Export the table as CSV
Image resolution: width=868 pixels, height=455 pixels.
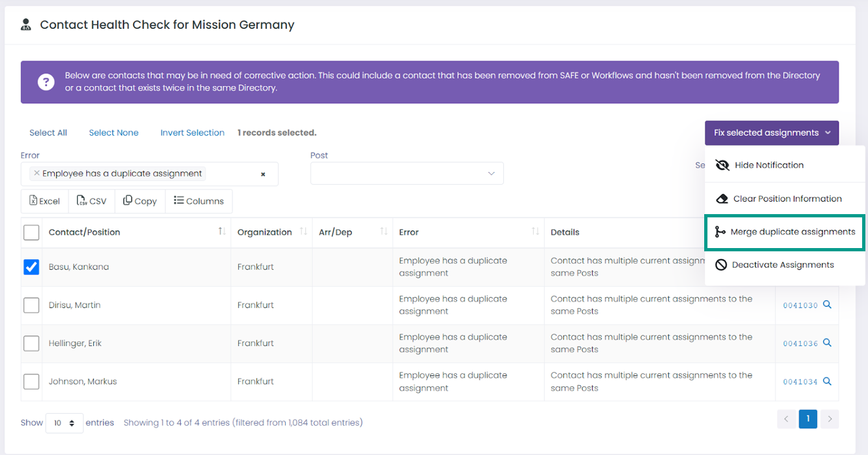pyautogui.click(x=91, y=201)
